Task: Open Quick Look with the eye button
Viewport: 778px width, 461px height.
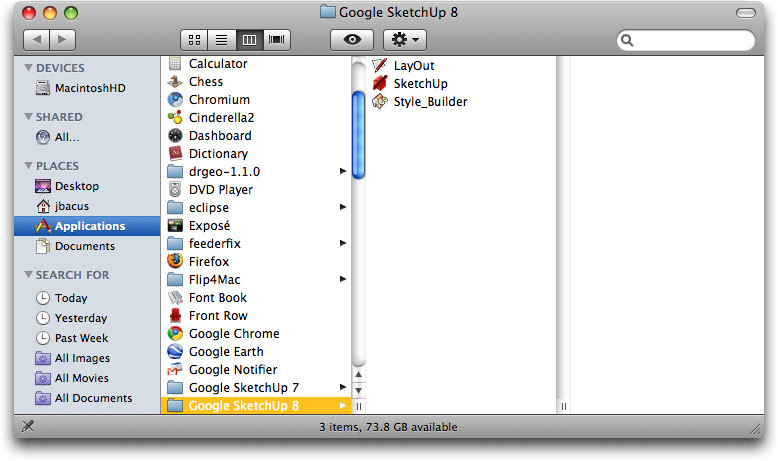Action: pyautogui.click(x=352, y=40)
